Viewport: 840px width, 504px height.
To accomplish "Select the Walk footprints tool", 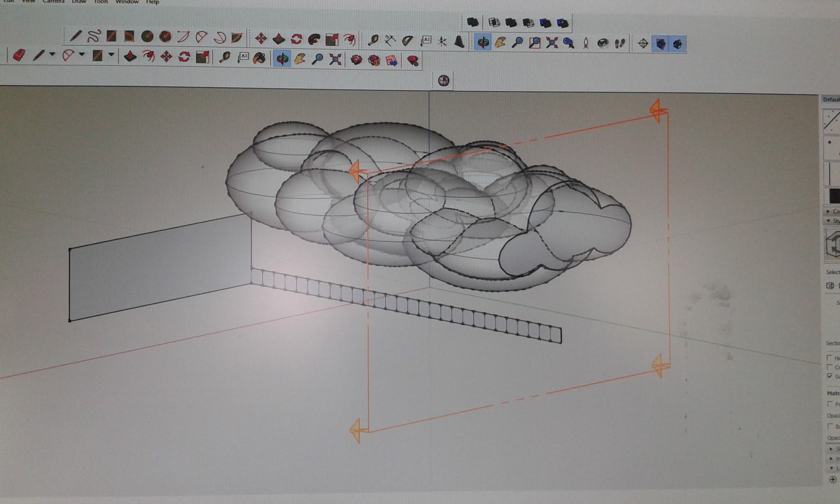I will click(620, 43).
